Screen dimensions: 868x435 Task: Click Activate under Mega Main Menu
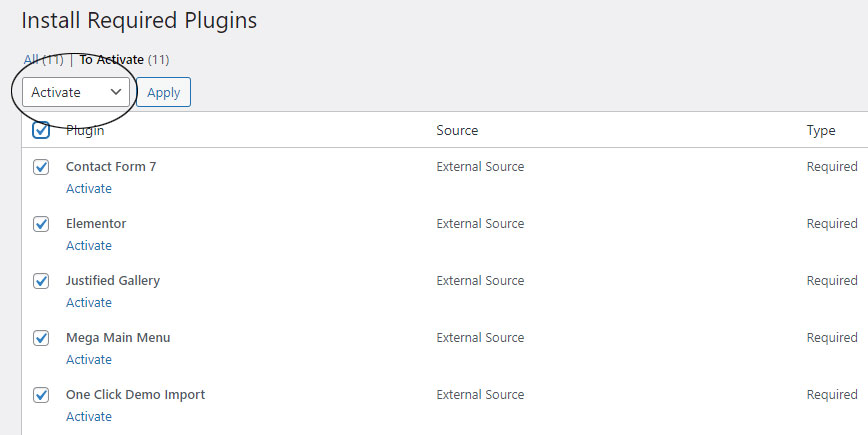click(89, 359)
